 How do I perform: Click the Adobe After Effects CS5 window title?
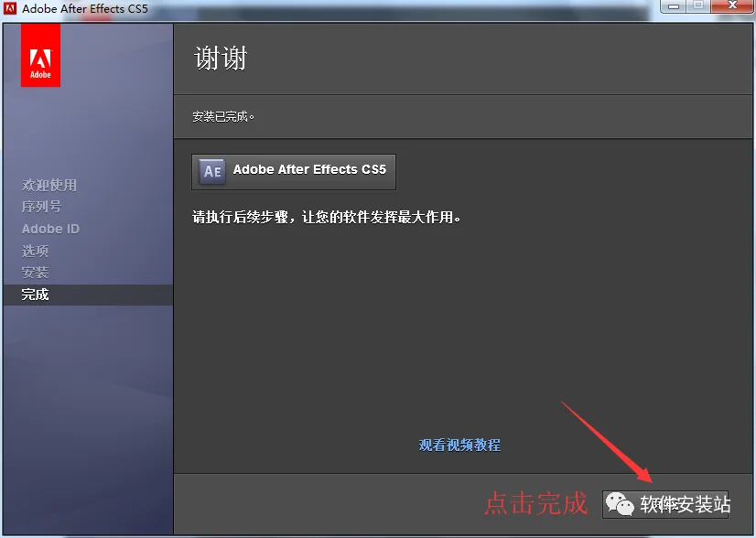tap(85, 8)
